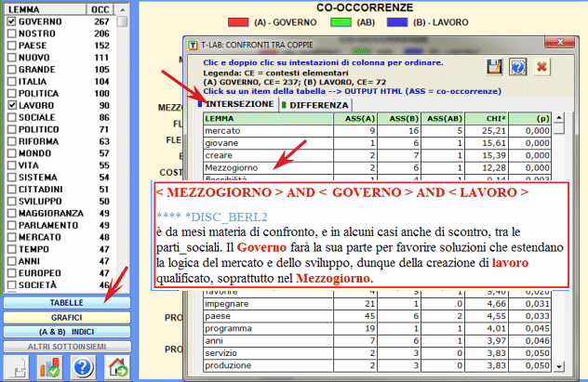Check the ITALIA checkbox
588x382 pixels.
[x=11, y=82]
